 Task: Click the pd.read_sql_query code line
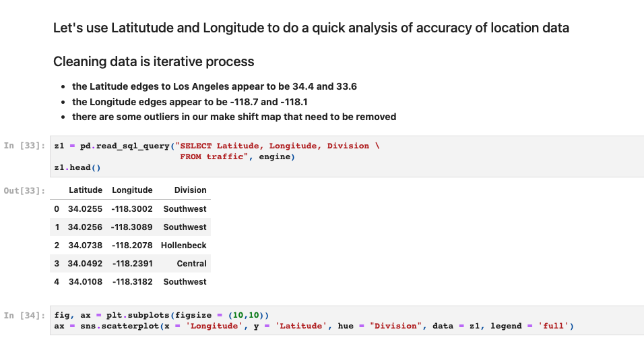pyautogui.click(x=217, y=146)
